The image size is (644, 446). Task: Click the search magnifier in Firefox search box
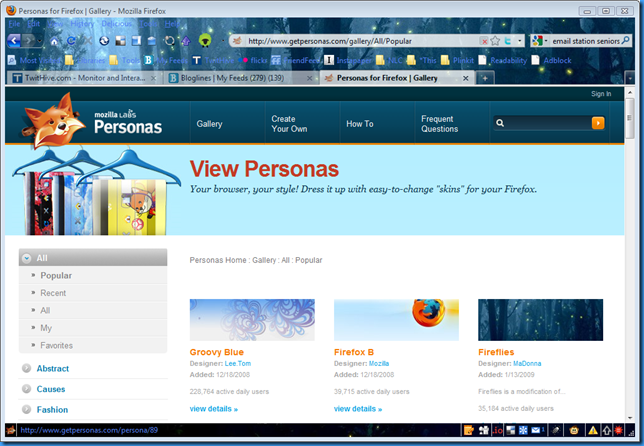625,40
